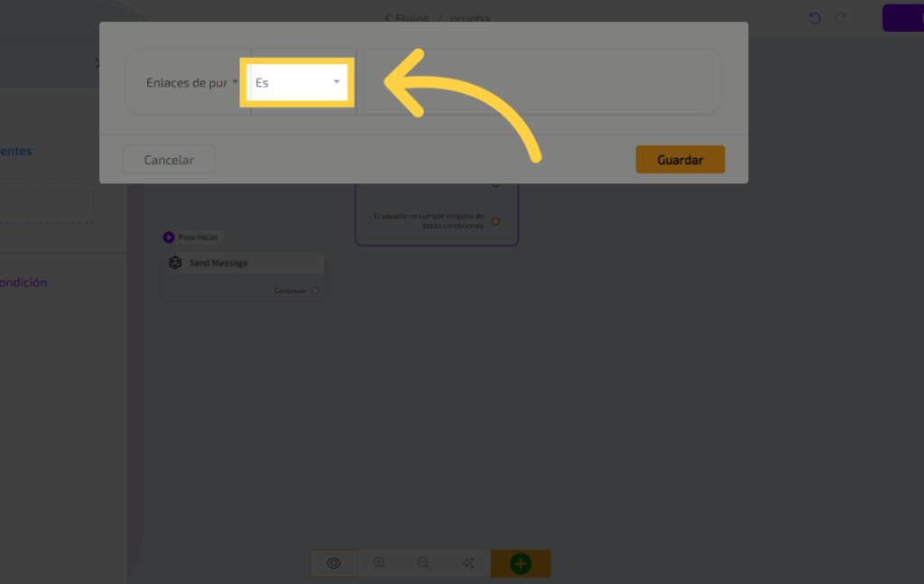Click the Continuar output connector circle

pyautogui.click(x=315, y=291)
